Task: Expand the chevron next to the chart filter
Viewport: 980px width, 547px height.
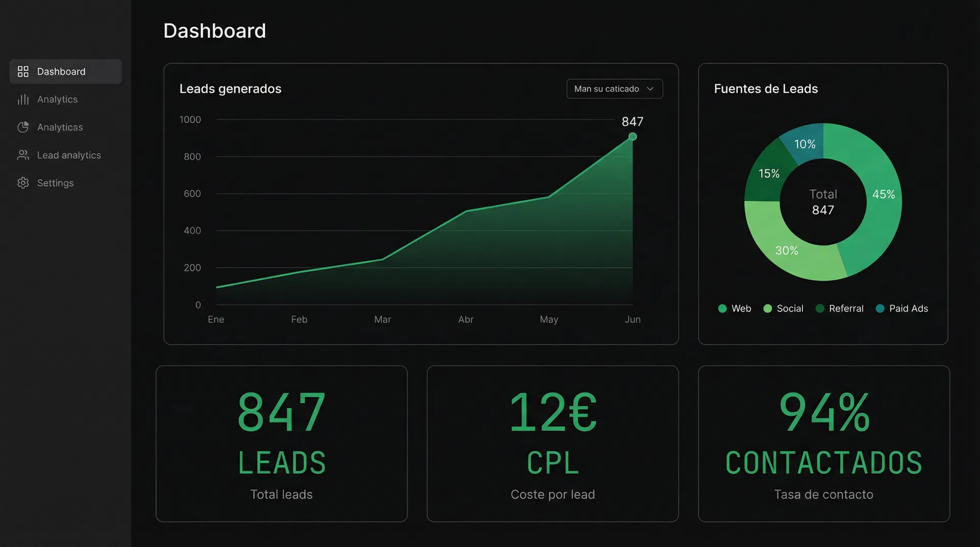Action: 651,89
